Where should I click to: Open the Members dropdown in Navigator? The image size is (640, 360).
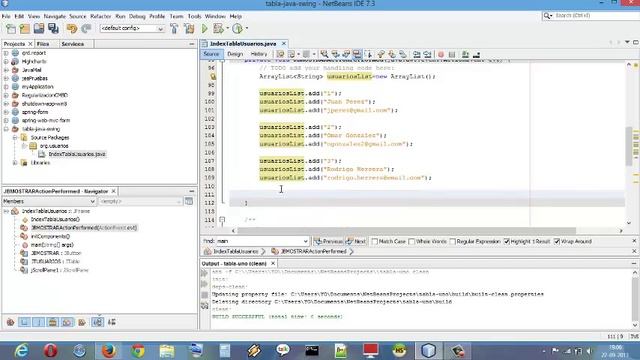(92, 201)
